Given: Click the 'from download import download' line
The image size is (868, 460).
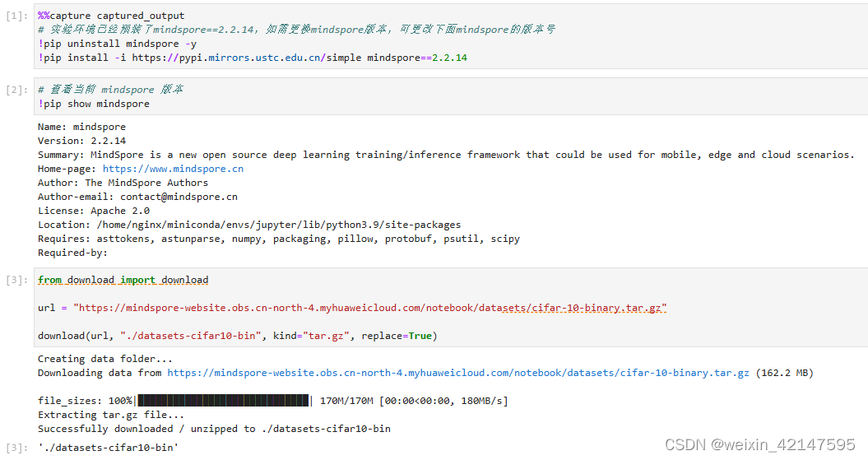Looking at the screenshot, I should pos(123,280).
